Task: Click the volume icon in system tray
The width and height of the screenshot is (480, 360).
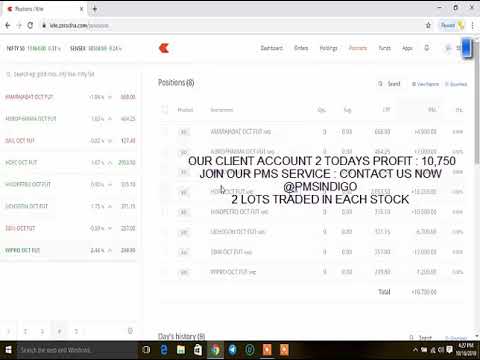Action: click(x=441, y=350)
